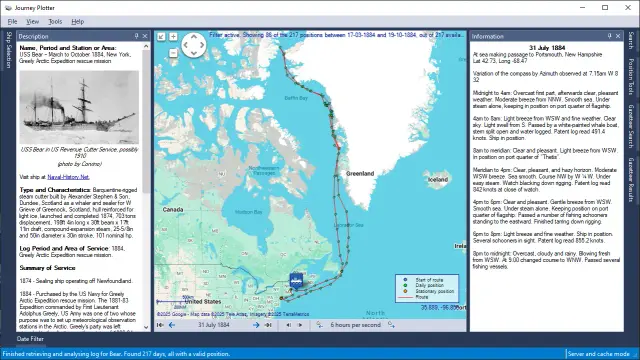Click the 'Filter active' map status text

[337, 35]
